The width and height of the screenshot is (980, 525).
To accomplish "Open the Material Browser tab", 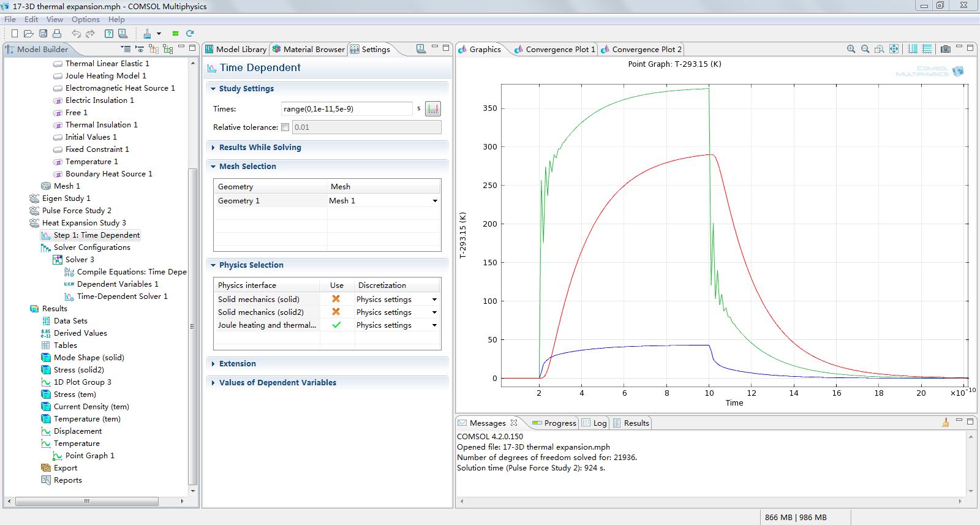I will pos(313,50).
